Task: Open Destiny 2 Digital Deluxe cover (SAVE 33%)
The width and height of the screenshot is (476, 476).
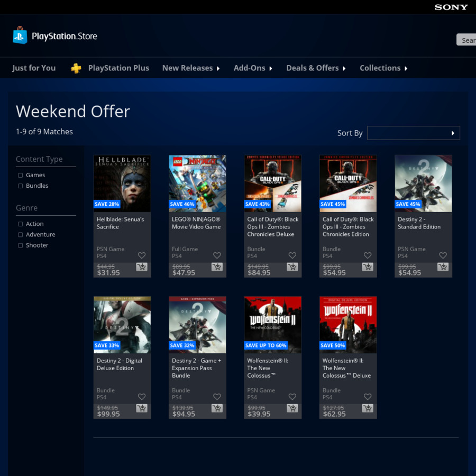Action: [122, 325]
